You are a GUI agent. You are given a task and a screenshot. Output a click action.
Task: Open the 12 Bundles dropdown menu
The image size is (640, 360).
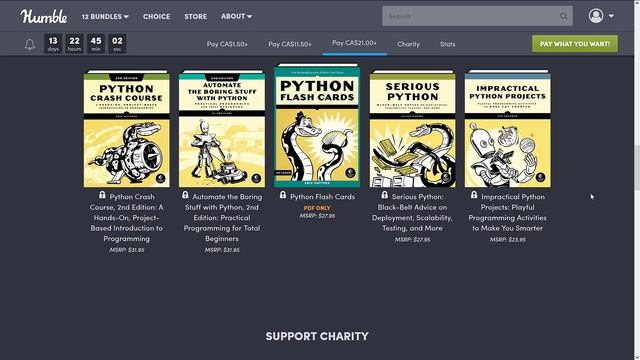[105, 16]
